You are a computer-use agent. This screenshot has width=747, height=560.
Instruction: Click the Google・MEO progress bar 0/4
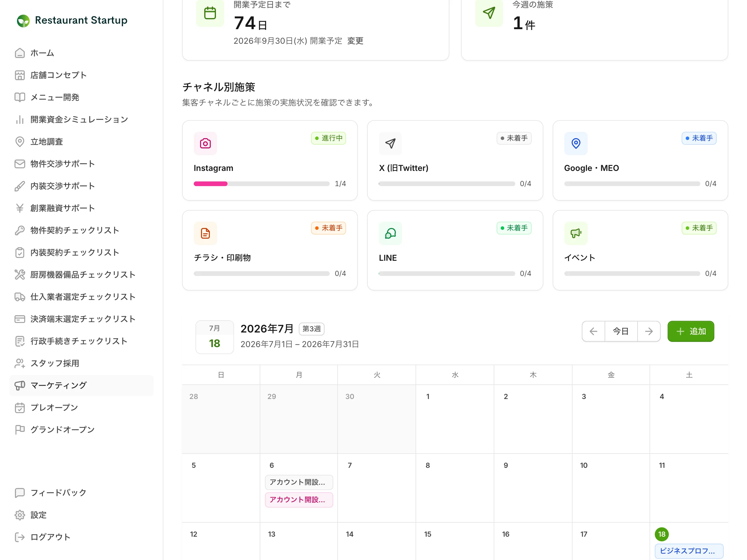(x=632, y=184)
